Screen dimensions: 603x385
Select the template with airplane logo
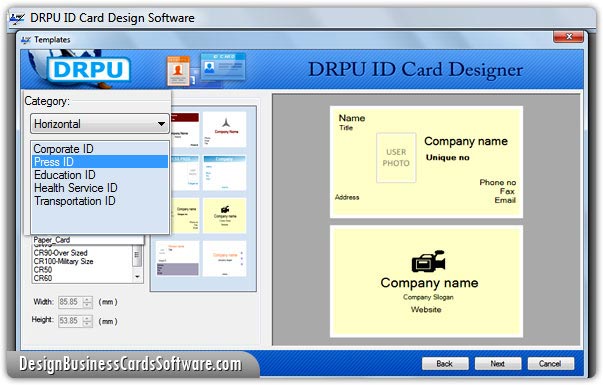(225, 129)
